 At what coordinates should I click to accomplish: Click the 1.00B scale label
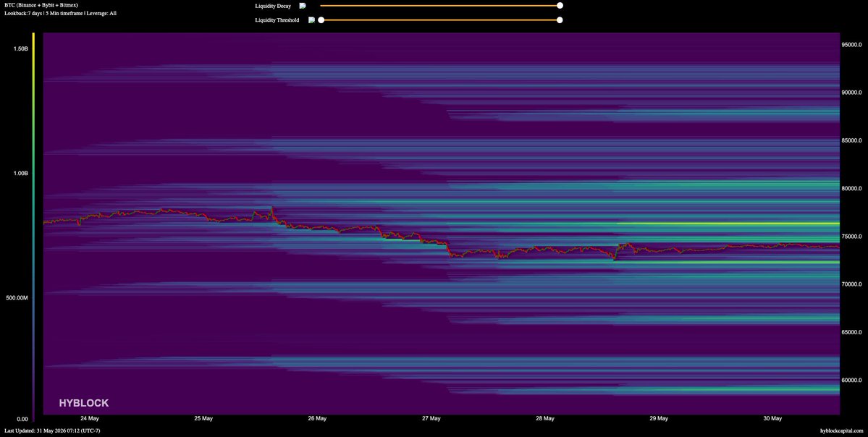(x=21, y=173)
